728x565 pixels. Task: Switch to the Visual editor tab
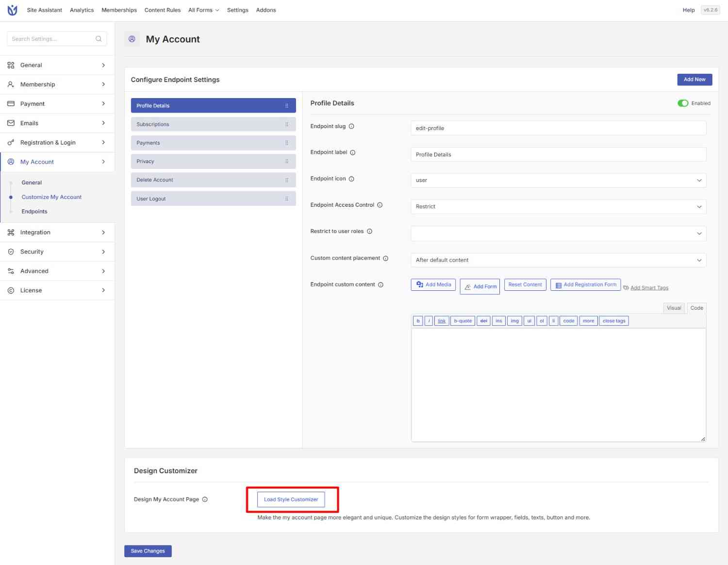click(674, 308)
